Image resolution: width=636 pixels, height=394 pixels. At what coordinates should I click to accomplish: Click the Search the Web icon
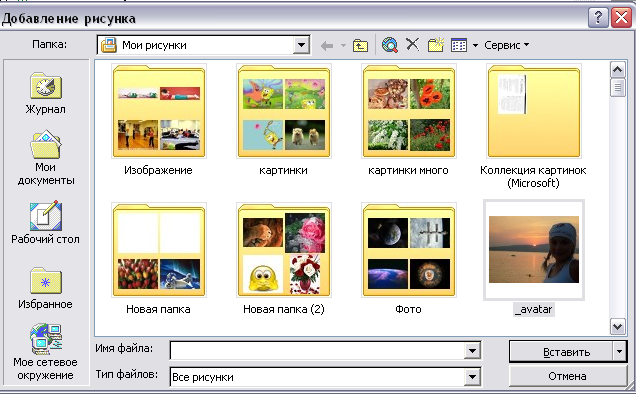pyautogui.click(x=390, y=45)
